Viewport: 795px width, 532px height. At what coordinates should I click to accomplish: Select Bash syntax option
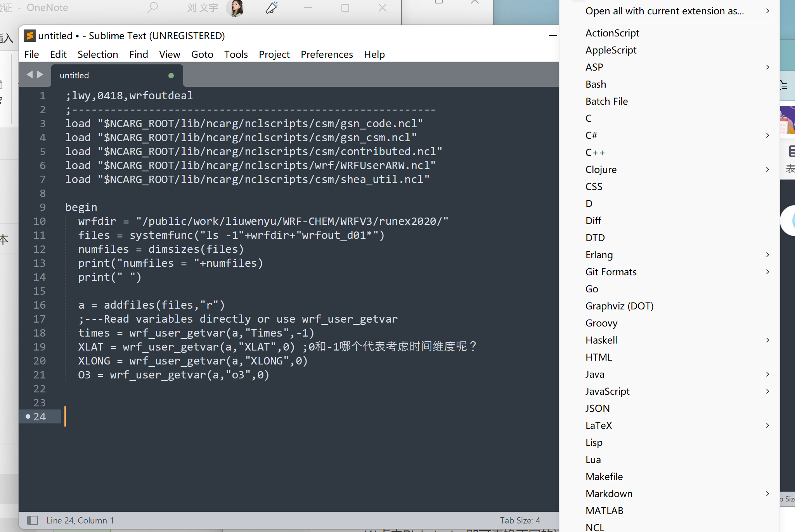coord(596,84)
